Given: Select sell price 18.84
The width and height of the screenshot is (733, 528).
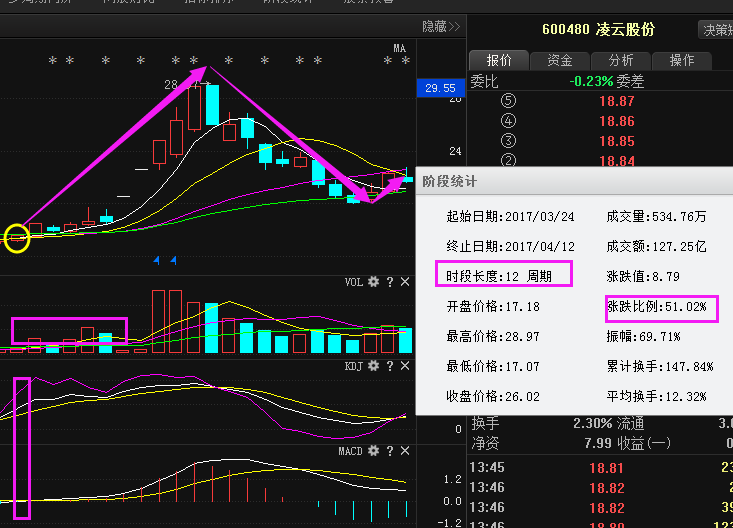Looking at the screenshot, I should click(x=617, y=160).
